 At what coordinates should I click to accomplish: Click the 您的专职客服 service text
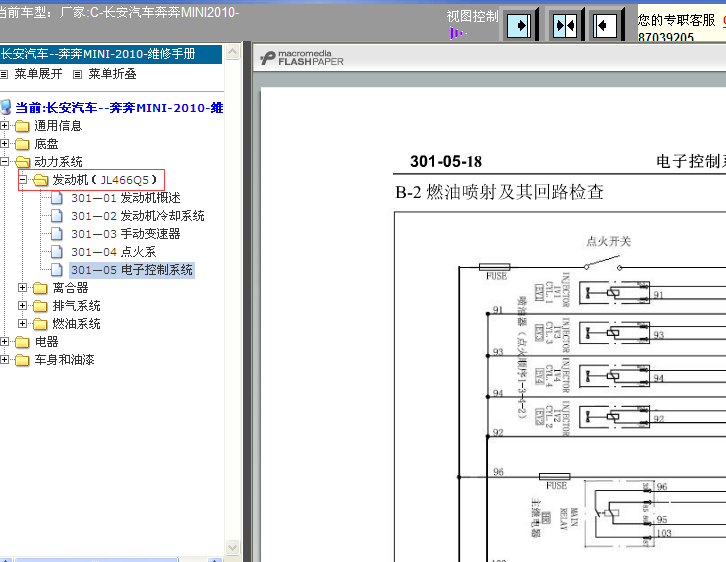[676, 20]
